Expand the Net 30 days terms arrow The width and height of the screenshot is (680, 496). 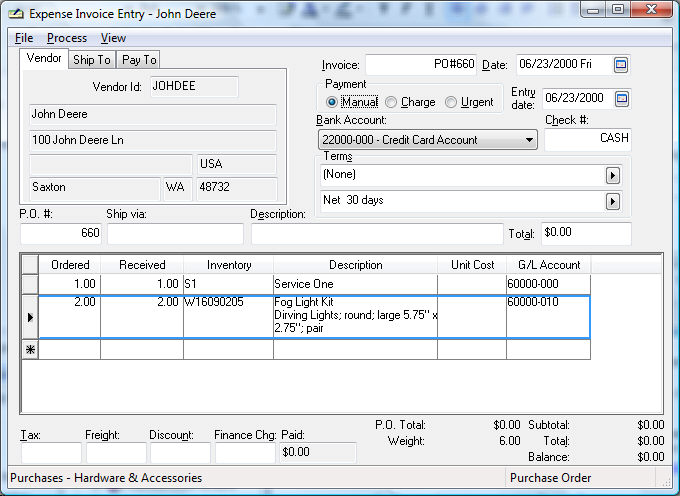coord(612,202)
